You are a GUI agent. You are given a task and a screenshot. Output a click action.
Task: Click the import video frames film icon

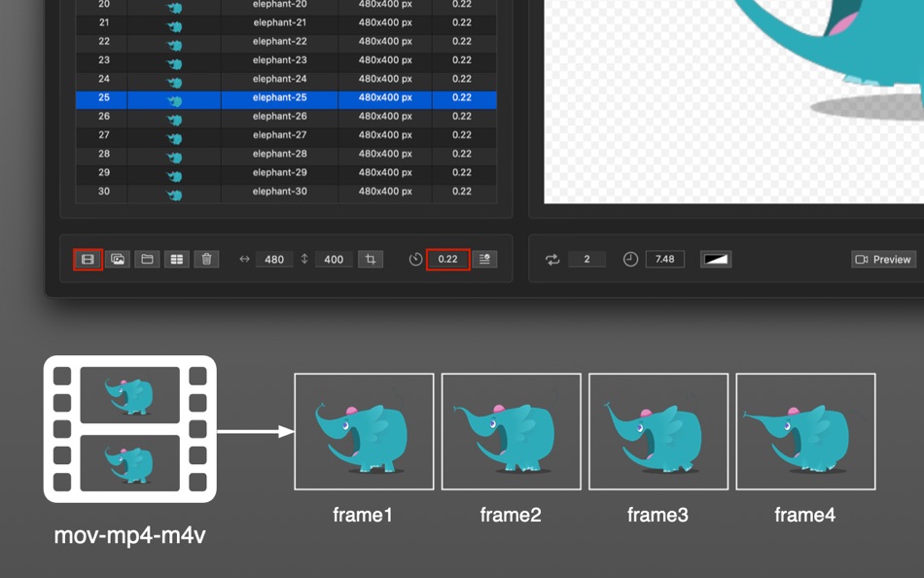(x=88, y=260)
